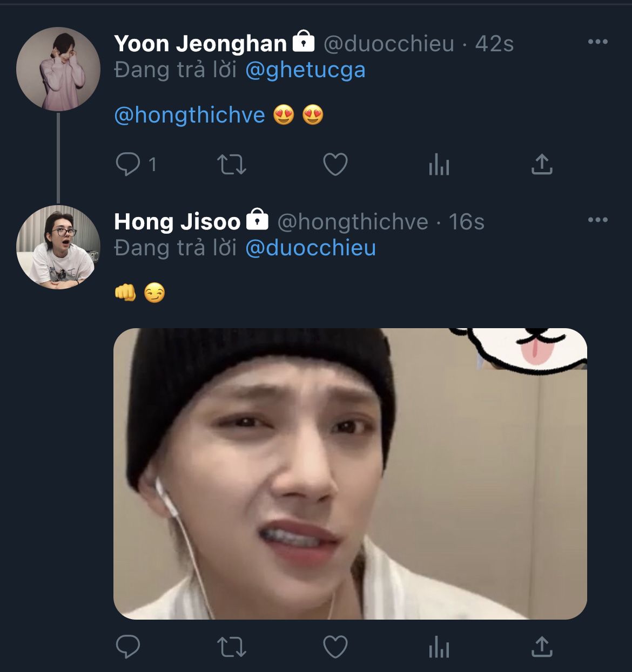Retweet Yoon Jeonghan's tweet
Viewport: 632px width, 672px height.
[x=231, y=165]
